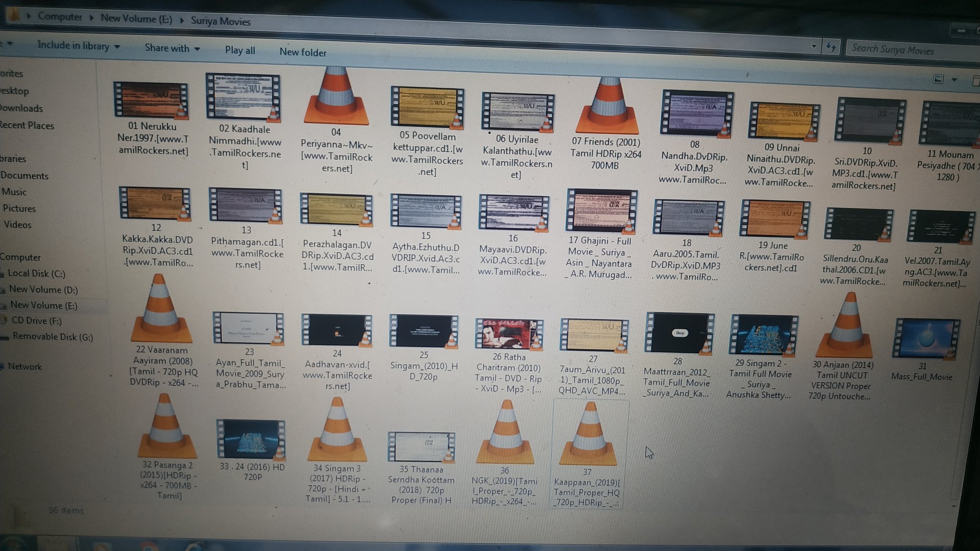Viewport: 980px width, 551px height.
Task: Select Removable Disk (G:) in navigation pane
Action: pos(53,337)
